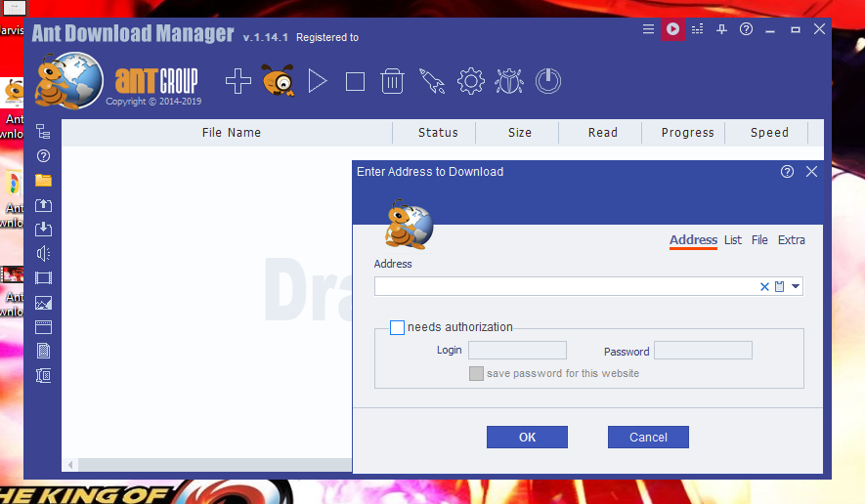Click the bug report beetle icon
Viewport: 865px width, 504px height.
[x=508, y=81]
